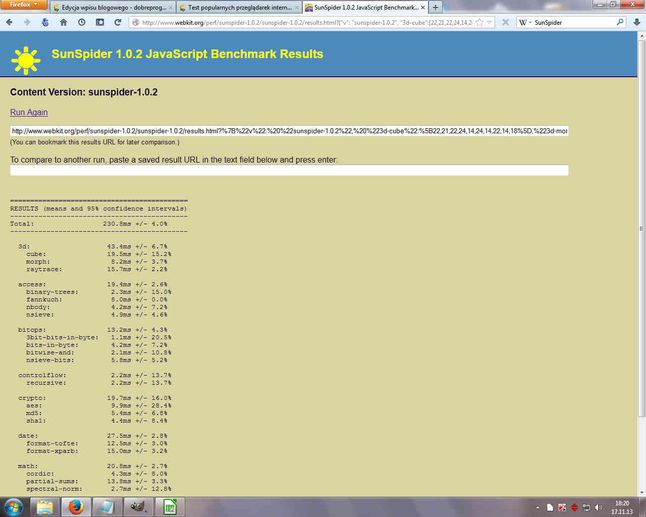
Task: Open a new tab with the plus button
Action: tap(435, 7)
